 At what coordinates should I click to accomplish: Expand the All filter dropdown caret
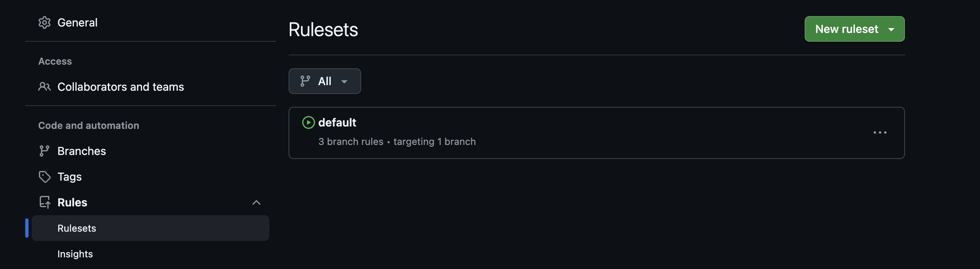point(344,82)
